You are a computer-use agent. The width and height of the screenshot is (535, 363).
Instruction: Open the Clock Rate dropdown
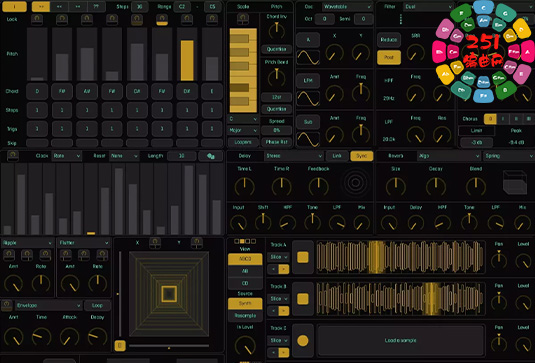coord(67,156)
